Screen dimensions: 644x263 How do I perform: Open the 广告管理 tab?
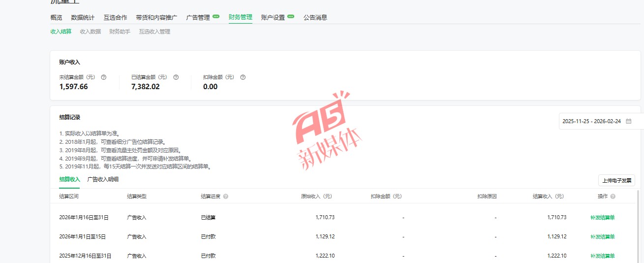198,17
